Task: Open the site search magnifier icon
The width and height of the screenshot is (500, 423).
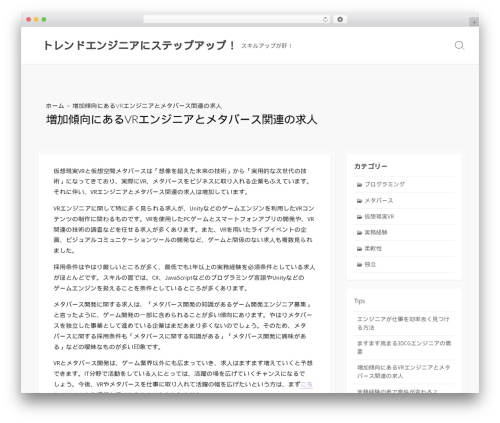Action: click(459, 45)
